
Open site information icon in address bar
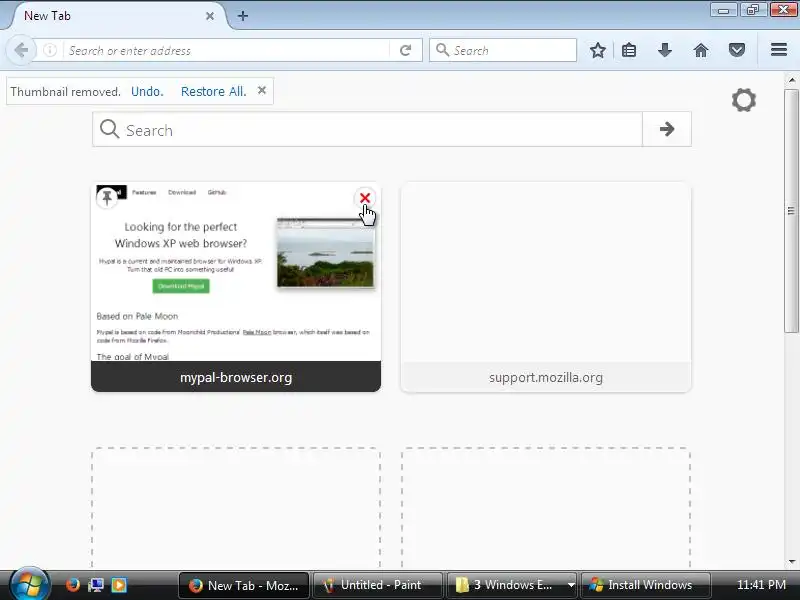(x=49, y=50)
